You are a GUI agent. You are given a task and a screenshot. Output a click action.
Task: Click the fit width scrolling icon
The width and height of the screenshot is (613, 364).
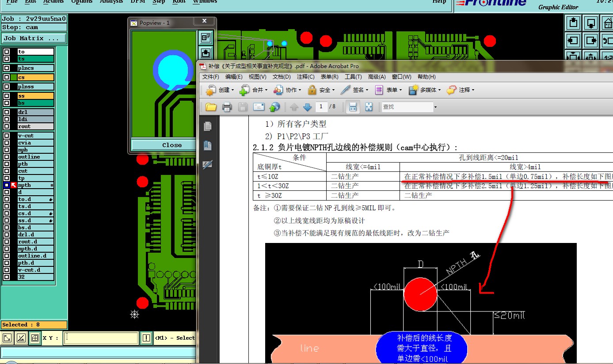tap(353, 107)
